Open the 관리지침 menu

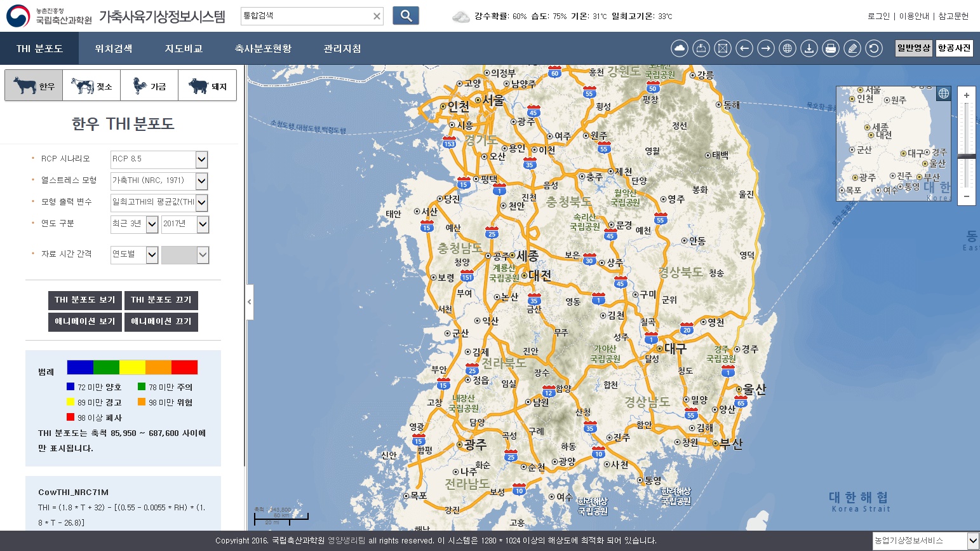click(x=342, y=48)
